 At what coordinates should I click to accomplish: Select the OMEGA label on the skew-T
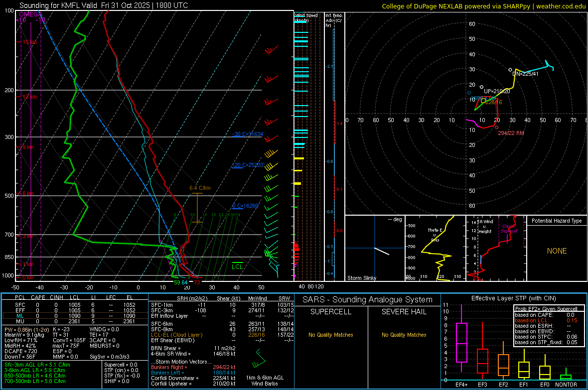point(30,14)
